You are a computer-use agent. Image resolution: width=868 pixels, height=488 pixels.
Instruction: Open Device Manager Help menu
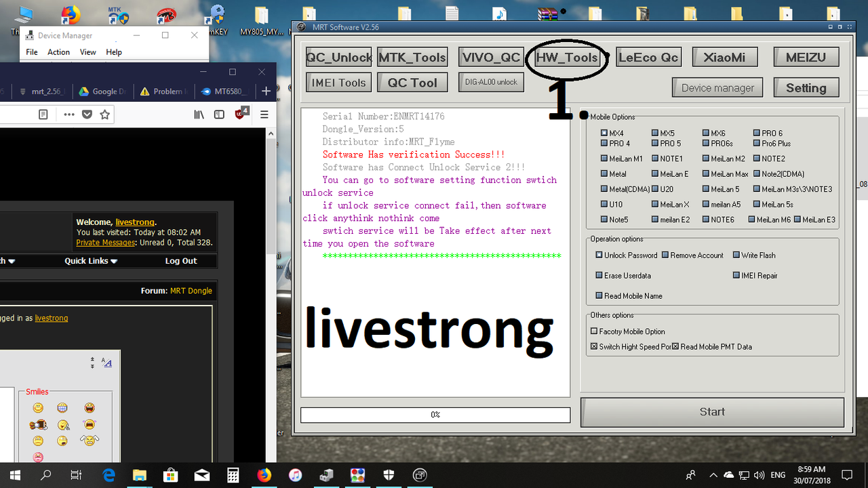tap(114, 52)
